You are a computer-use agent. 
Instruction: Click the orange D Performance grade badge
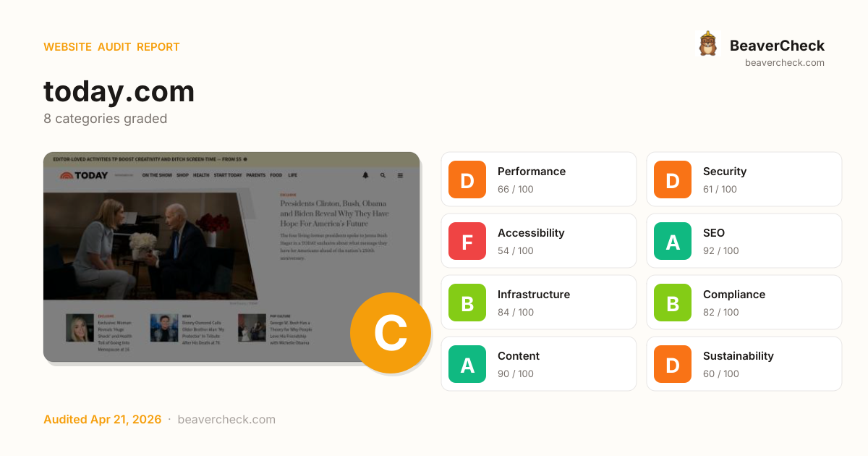(x=467, y=180)
